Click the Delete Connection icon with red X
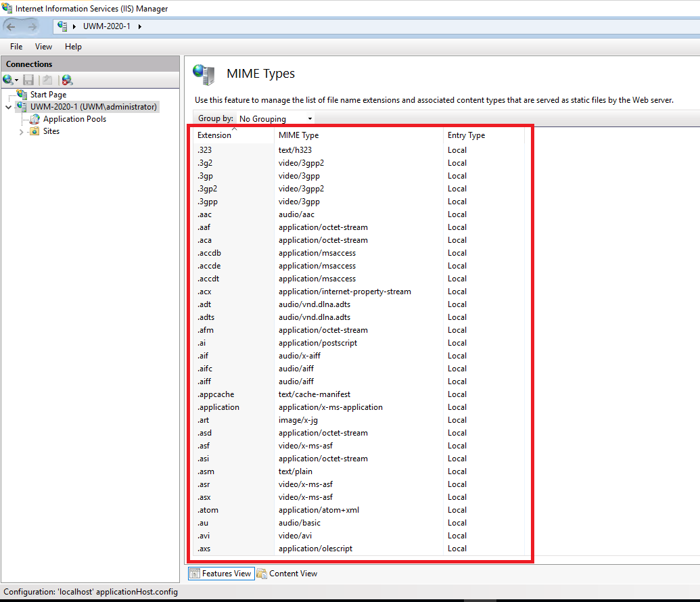This screenshot has width=700, height=602. click(x=67, y=80)
